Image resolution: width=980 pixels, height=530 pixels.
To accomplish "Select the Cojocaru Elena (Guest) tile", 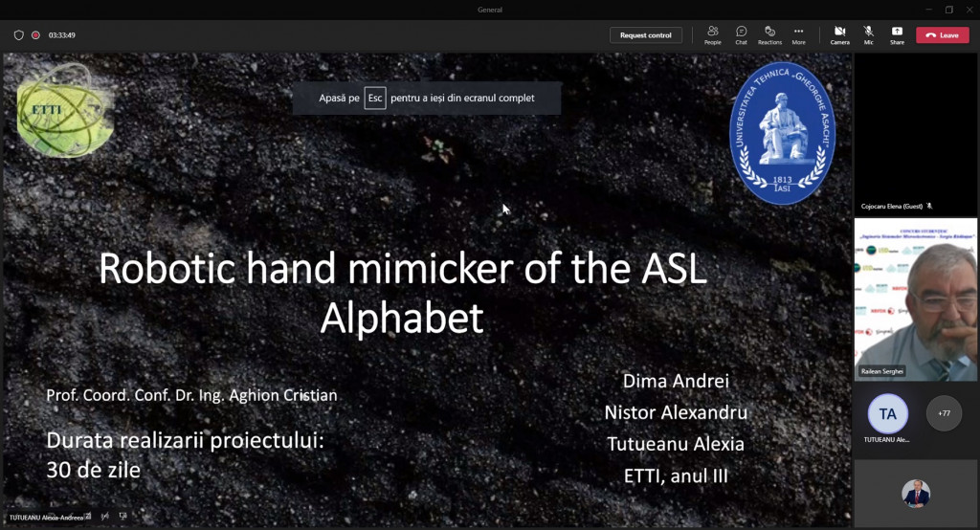I will coord(916,134).
